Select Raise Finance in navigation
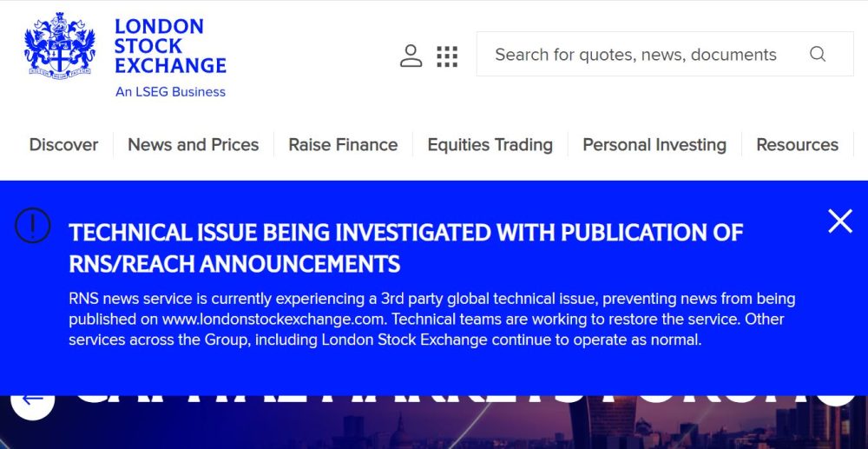The image size is (868, 449). click(x=343, y=145)
